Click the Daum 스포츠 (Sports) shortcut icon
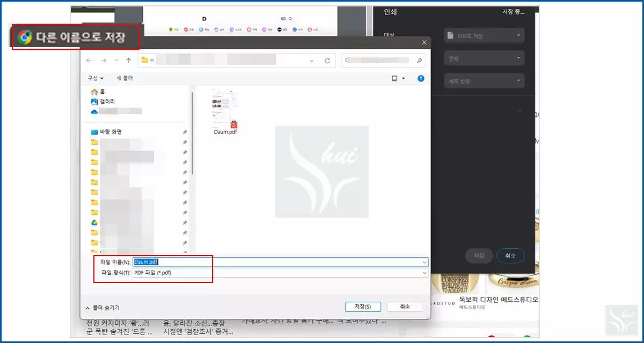Screen dimensions: 644x343 coord(231,29)
